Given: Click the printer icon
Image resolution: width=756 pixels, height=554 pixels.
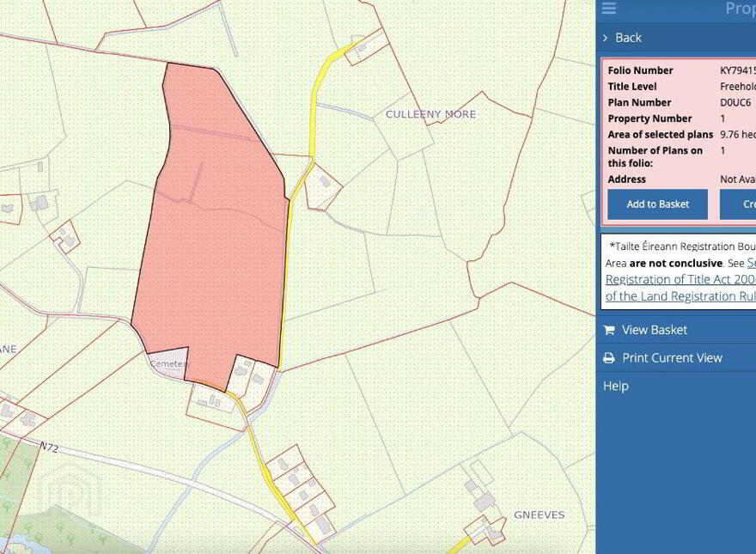Looking at the screenshot, I should pyautogui.click(x=609, y=358).
